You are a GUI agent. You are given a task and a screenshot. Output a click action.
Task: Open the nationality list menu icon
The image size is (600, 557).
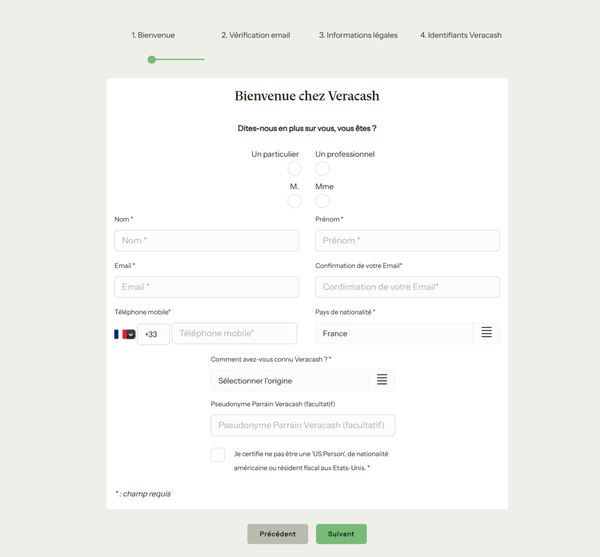pos(486,333)
